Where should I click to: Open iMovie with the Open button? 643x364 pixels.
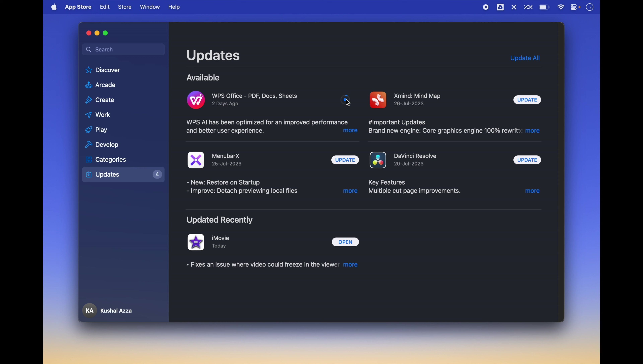point(345,242)
